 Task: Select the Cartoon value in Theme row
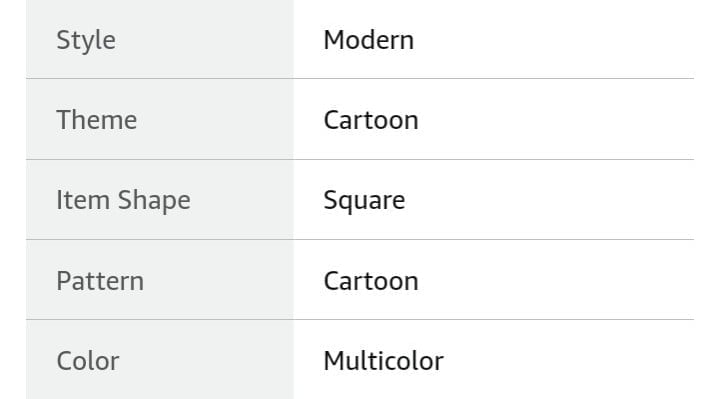[371, 120]
